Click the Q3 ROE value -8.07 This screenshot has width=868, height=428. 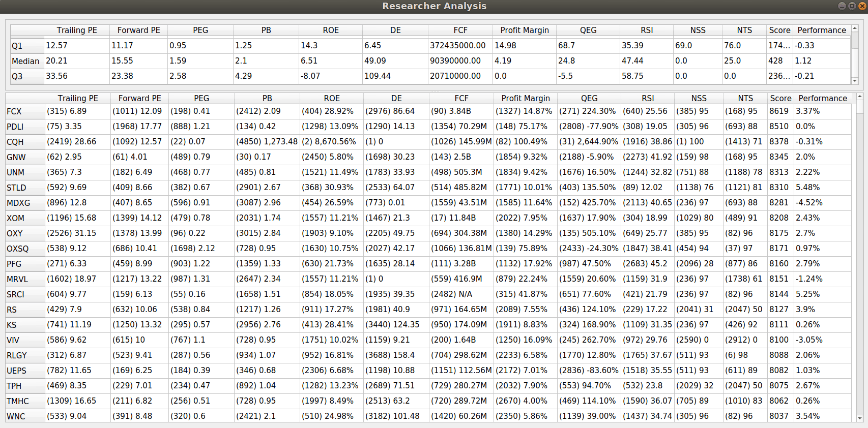point(331,76)
